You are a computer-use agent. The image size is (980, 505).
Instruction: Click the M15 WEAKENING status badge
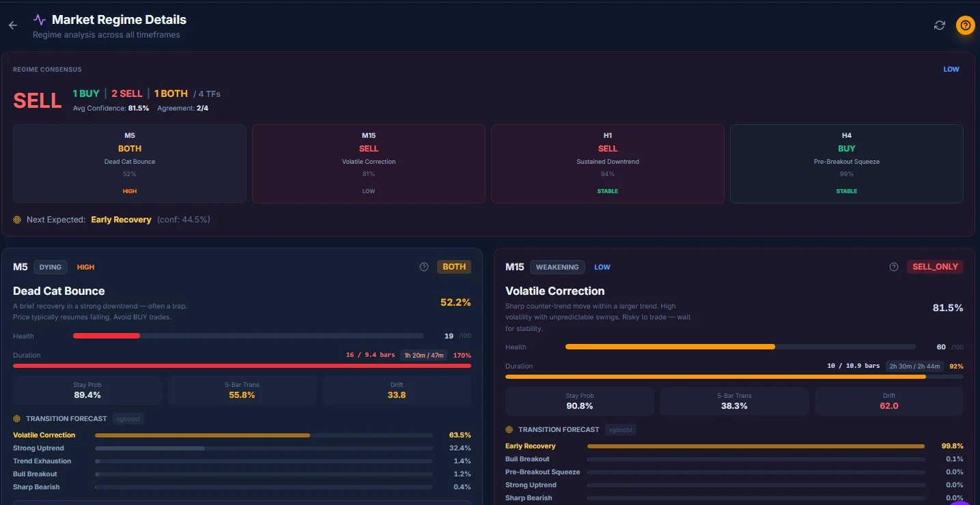pyautogui.click(x=557, y=267)
